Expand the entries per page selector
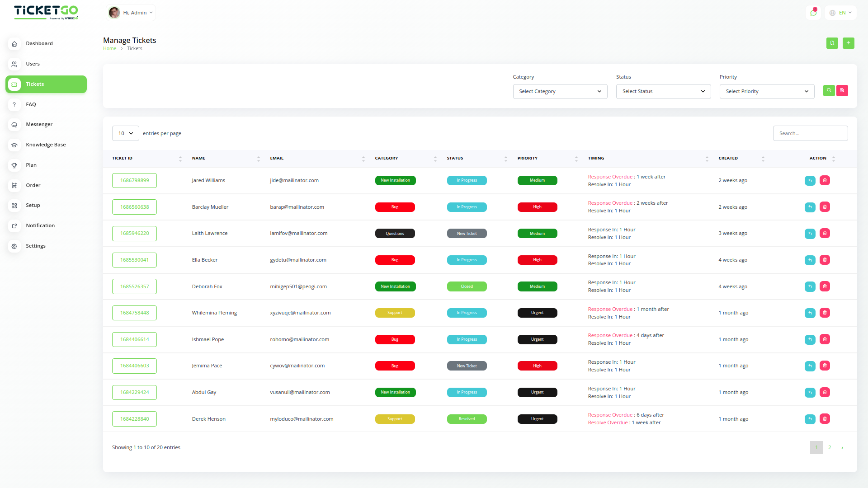Image resolution: width=868 pixels, height=488 pixels. pyautogui.click(x=125, y=134)
